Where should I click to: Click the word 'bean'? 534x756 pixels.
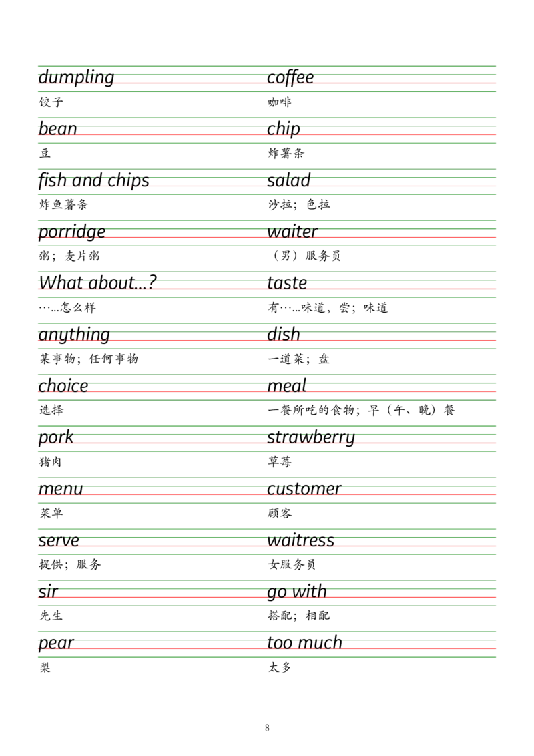tap(58, 129)
